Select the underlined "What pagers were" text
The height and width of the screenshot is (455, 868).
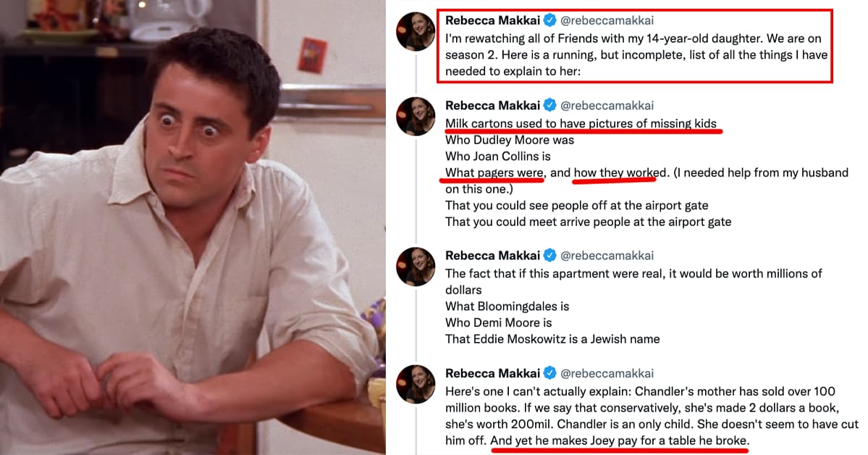494,173
